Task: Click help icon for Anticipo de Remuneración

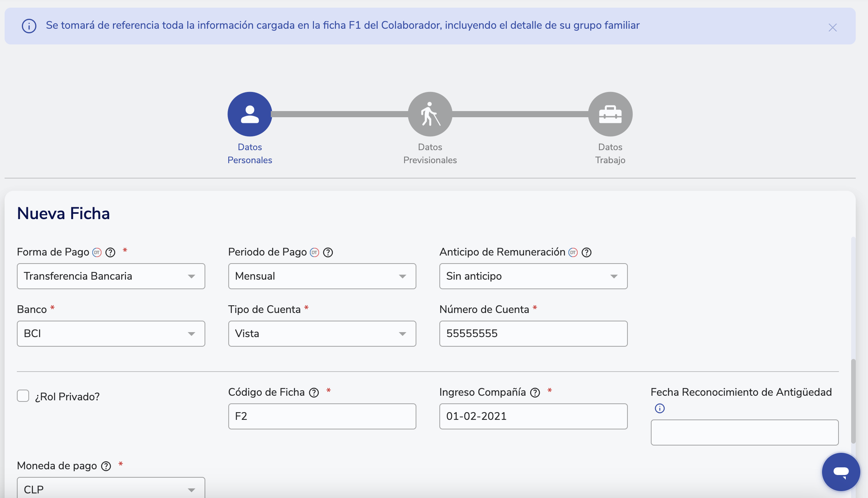Action: click(586, 252)
